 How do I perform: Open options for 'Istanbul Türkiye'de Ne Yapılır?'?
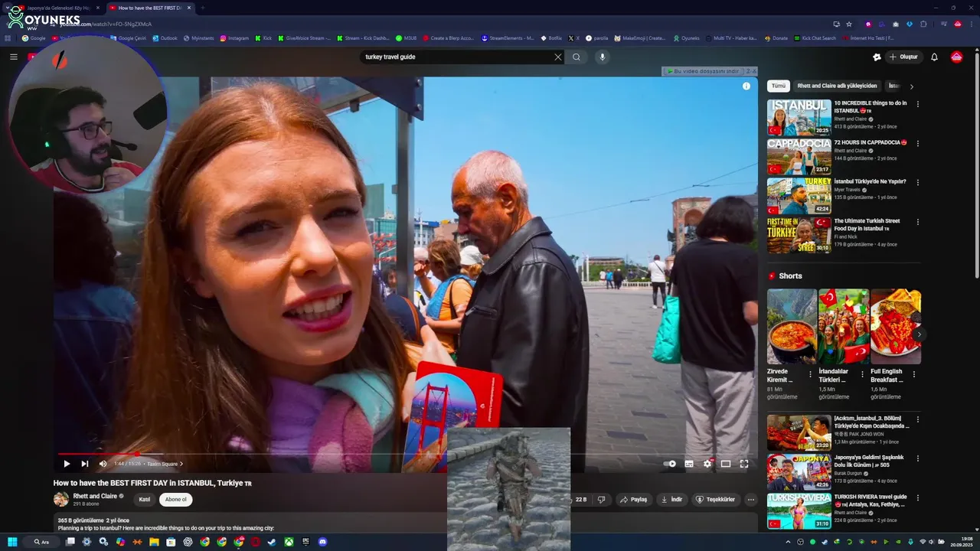coord(918,183)
